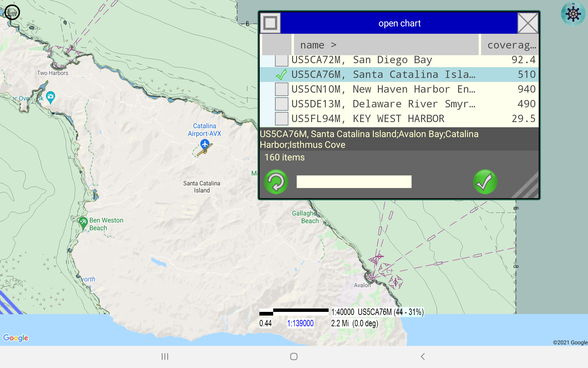Select the US5FL94M, KEY WEST HARBOR row
588x368 pixels.
[x=399, y=119]
